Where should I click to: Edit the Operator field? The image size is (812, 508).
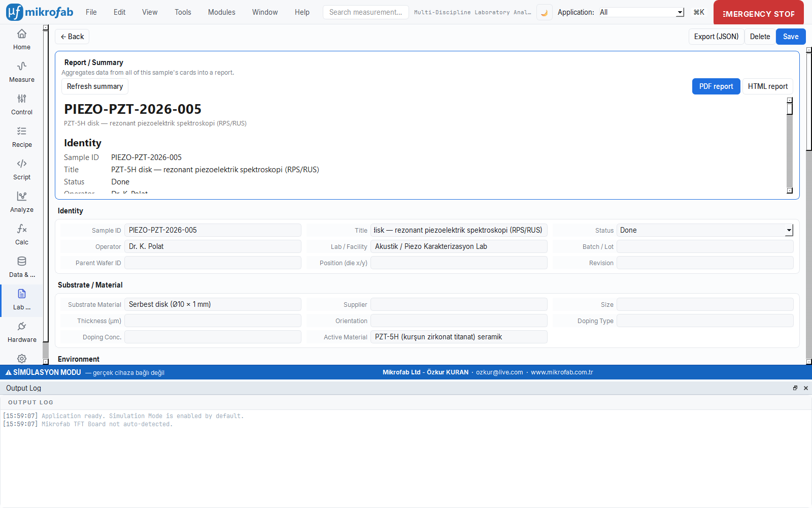coord(213,246)
